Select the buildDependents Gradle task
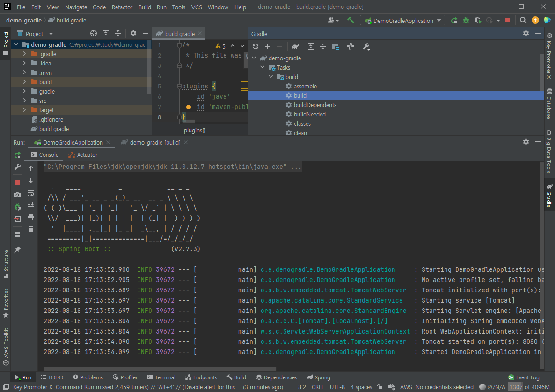This screenshot has width=555, height=392. pos(315,105)
